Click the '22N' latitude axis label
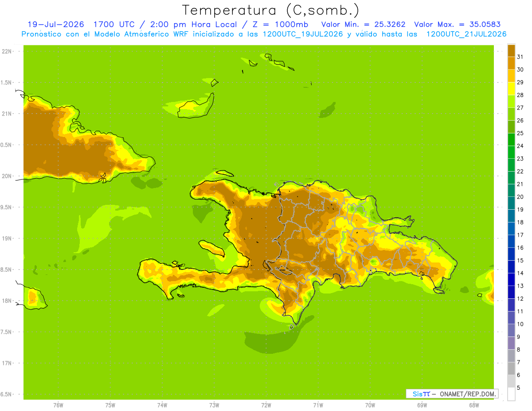This screenshot has height=411, width=532. point(6,51)
